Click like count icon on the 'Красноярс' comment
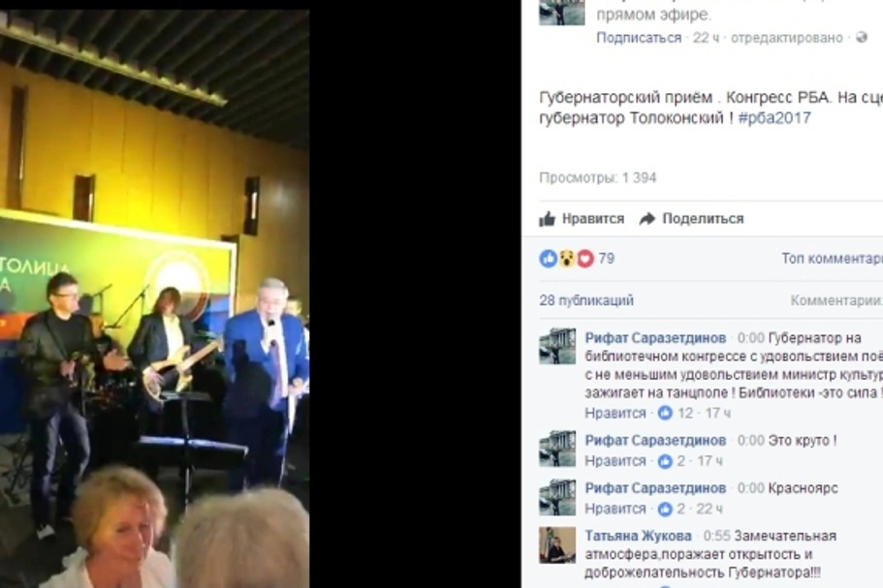883x588 pixels. coord(665,510)
